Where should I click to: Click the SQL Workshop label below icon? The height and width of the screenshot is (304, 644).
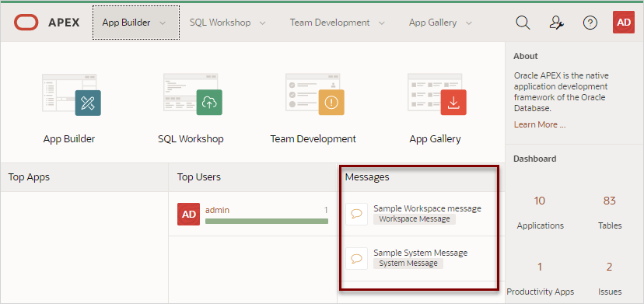click(191, 139)
